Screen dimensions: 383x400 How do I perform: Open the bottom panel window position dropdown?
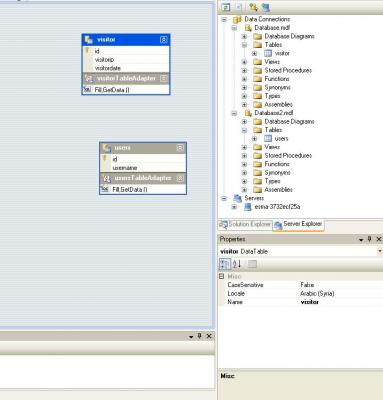(x=191, y=337)
